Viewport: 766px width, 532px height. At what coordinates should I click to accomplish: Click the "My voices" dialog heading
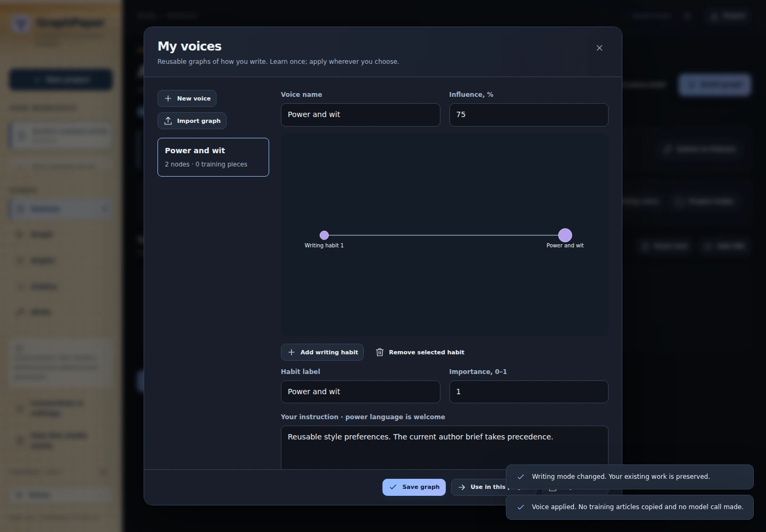189,46
